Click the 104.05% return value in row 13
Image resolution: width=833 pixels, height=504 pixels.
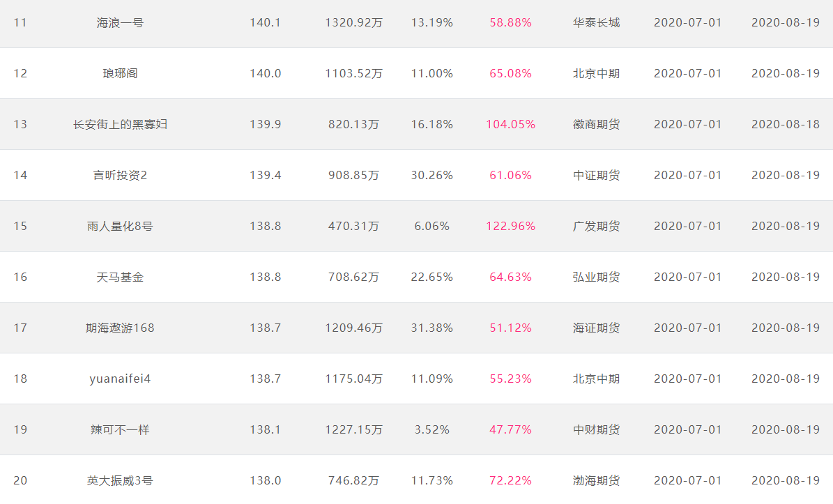pyautogui.click(x=510, y=124)
